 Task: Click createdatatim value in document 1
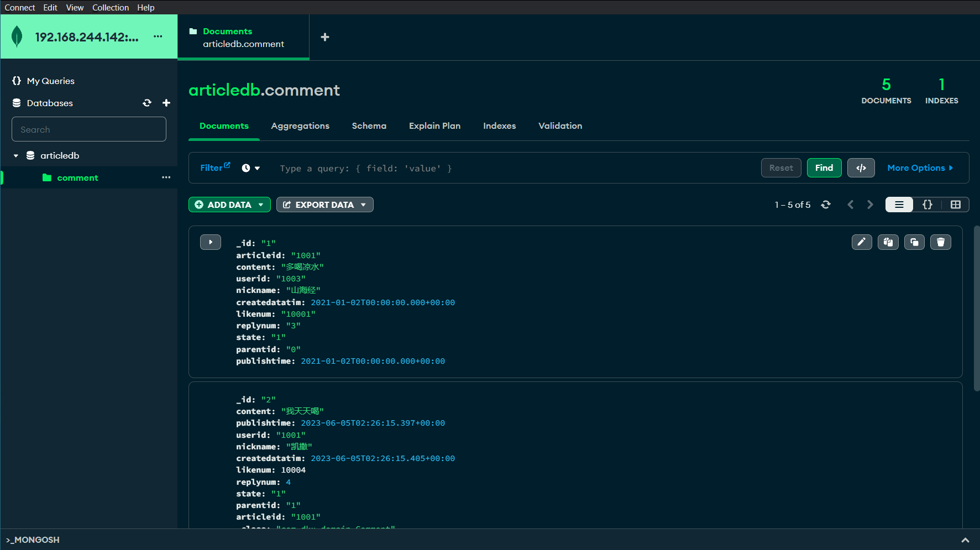tap(382, 302)
